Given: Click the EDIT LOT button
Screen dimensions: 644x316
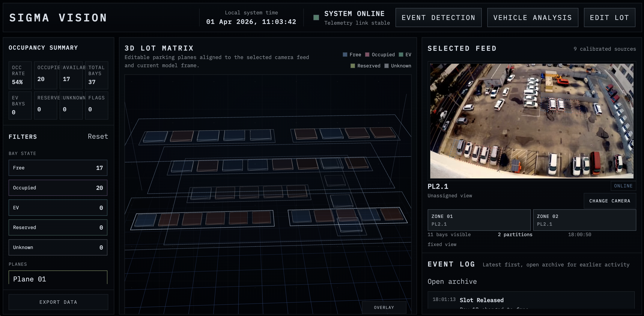Looking at the screenshot, I should click(609, 18).
